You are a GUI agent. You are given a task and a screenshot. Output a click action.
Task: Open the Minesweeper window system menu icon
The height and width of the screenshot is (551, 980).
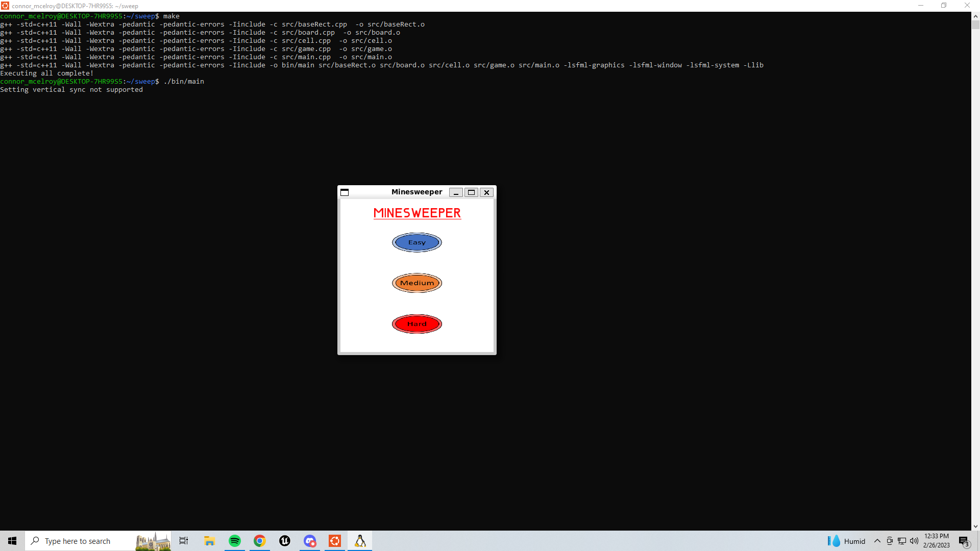coord(345,192)
